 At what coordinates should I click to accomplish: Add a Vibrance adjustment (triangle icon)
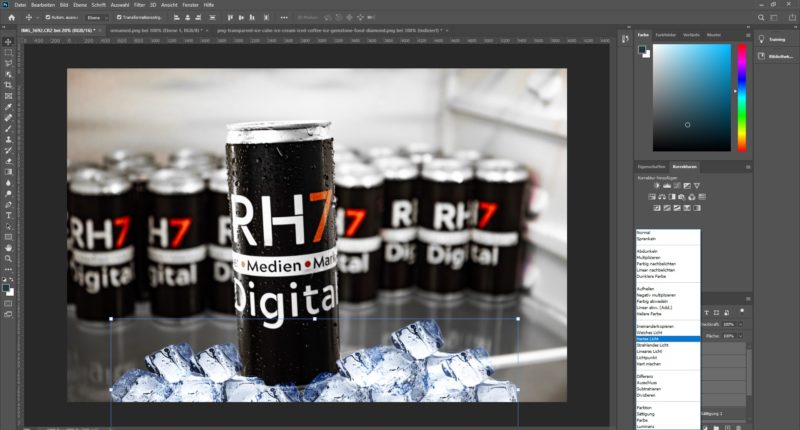point(697,186)
